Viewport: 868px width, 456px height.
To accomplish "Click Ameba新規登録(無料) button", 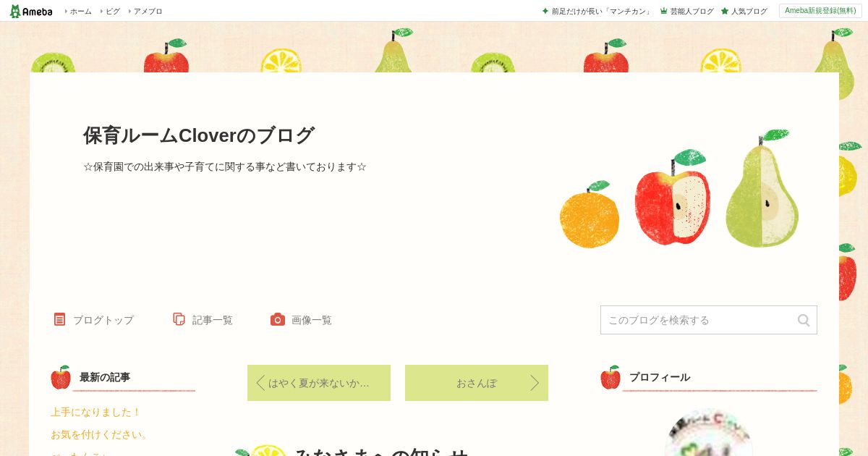I will (x=820, y=11).
